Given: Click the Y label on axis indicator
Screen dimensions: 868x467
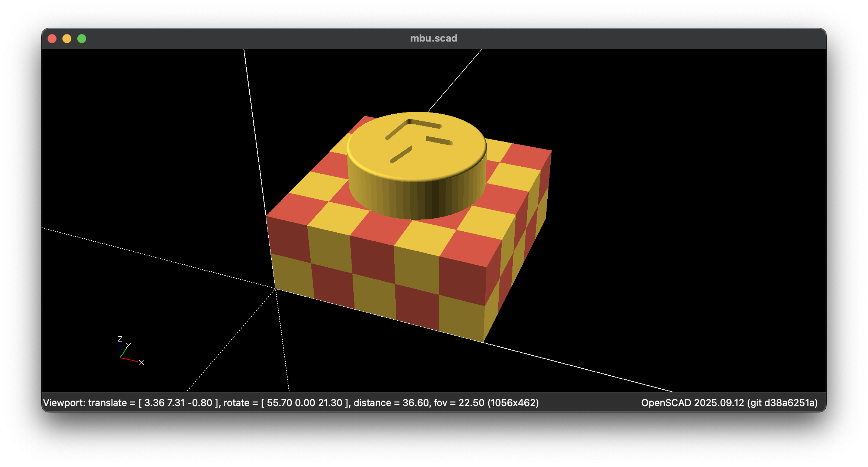Looking at the screenshot, I should tap(129, 345).
